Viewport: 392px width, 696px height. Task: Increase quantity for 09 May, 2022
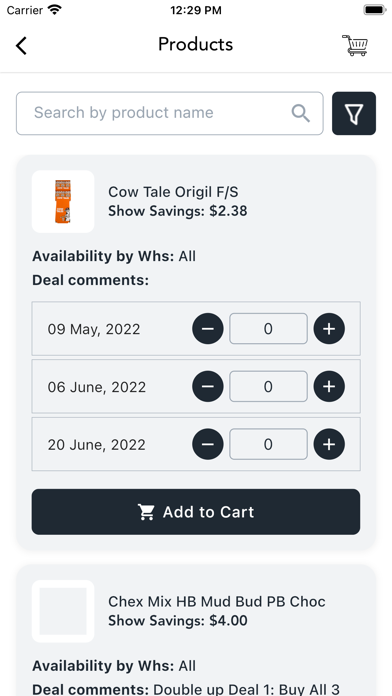tap(329, 328)
